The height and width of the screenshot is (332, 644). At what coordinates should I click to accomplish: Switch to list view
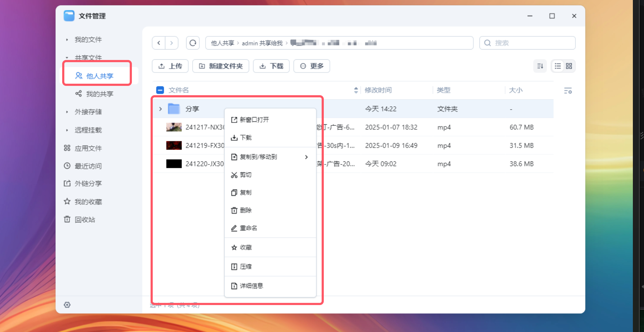tap(558, 66)
